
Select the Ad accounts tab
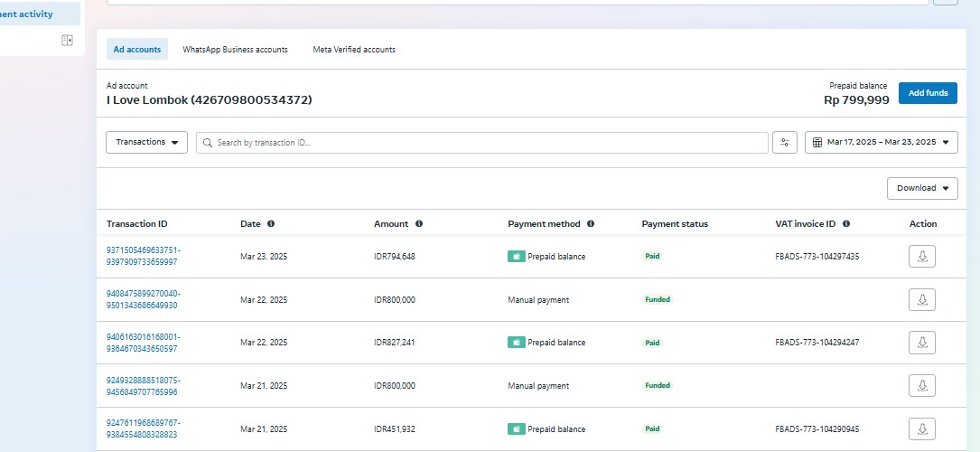[x=137, y=50]
